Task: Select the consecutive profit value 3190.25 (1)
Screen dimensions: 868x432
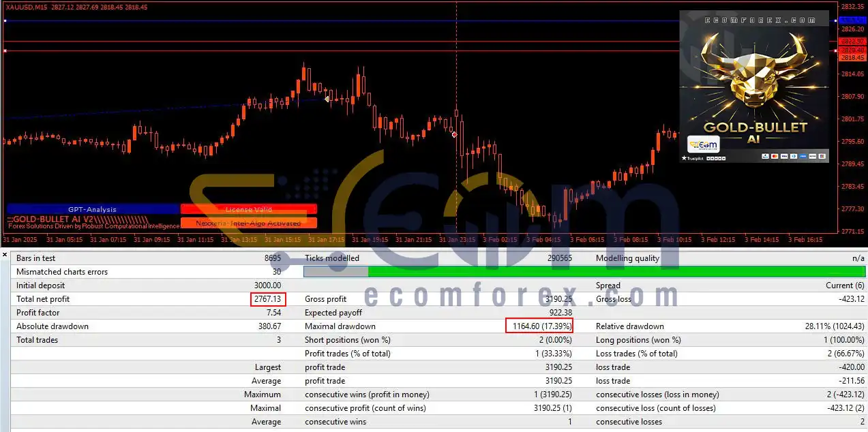Action: tap(553, 408)
